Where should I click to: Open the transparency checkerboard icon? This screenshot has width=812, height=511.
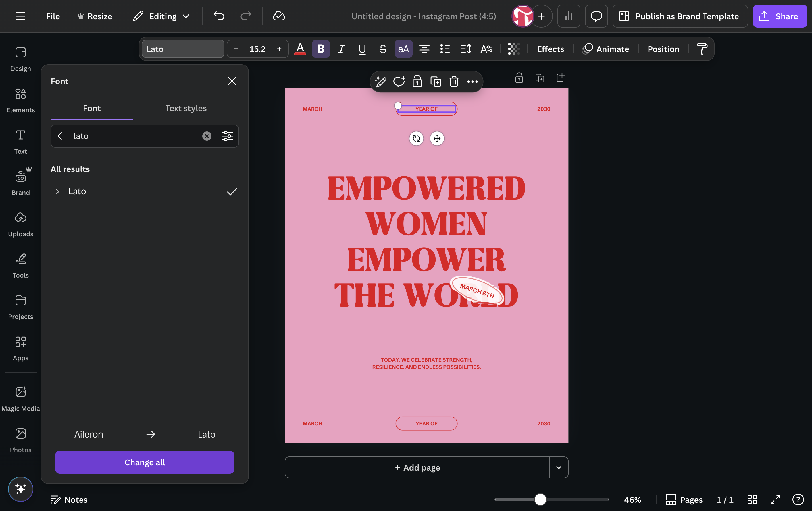(513, 49)
